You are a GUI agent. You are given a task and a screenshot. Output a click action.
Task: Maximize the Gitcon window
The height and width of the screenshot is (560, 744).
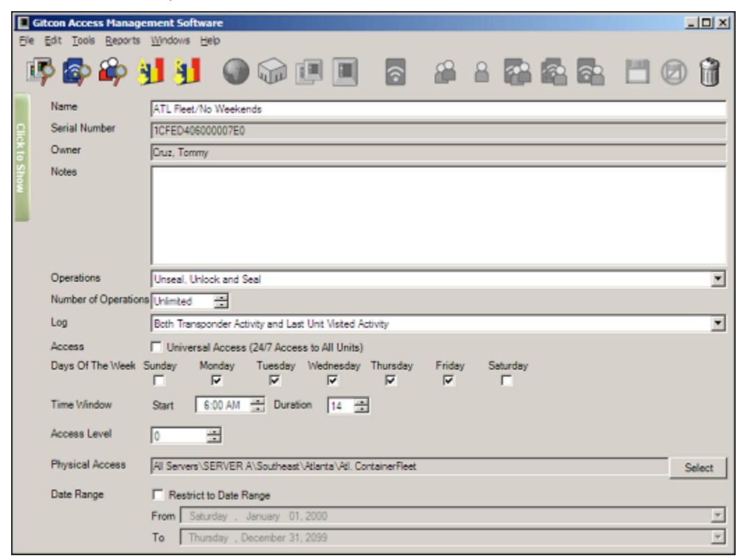coord(706,22)
